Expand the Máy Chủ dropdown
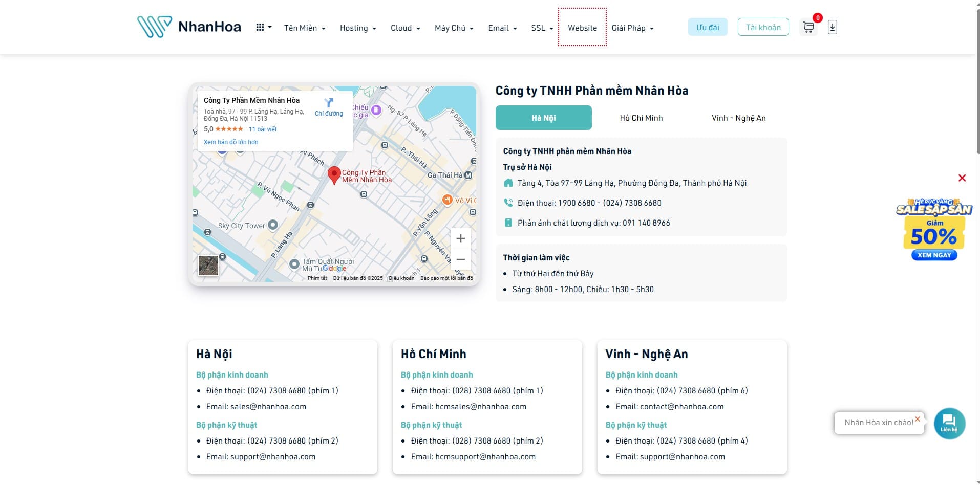 coord(454,28)
